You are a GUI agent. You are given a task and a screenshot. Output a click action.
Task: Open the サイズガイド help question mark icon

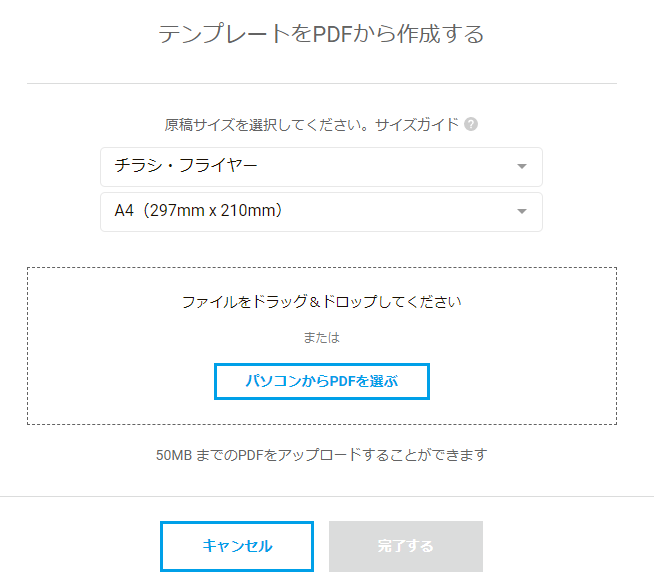[x=471, y=124]
